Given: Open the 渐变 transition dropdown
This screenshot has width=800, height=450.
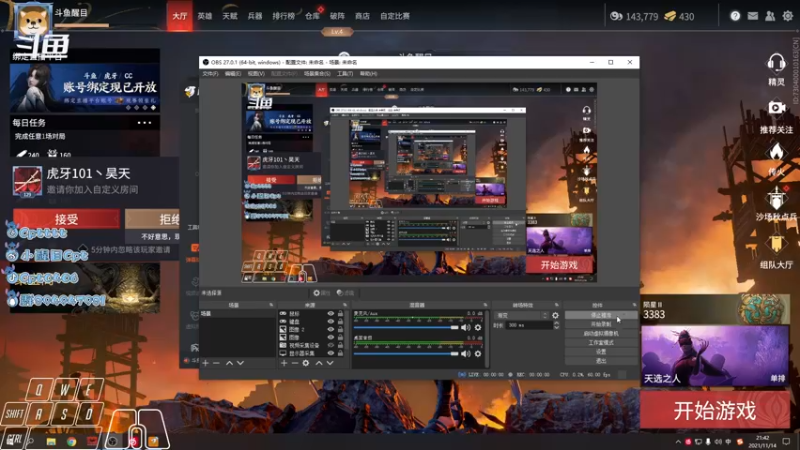Looking at the screenshot, I should (x=522, y=315).
